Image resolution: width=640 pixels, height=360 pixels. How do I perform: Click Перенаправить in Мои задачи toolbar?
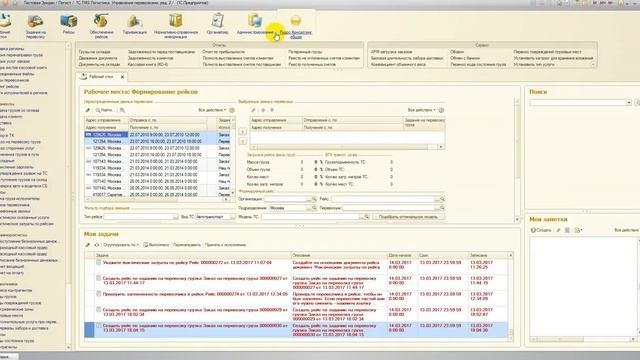187,245
